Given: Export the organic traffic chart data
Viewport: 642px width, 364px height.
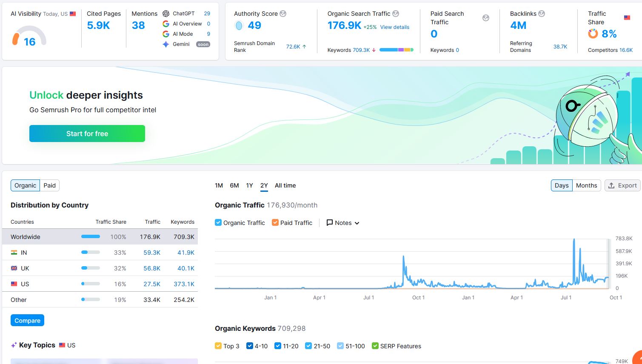Looking at the screenshot, I should point(622,185).
